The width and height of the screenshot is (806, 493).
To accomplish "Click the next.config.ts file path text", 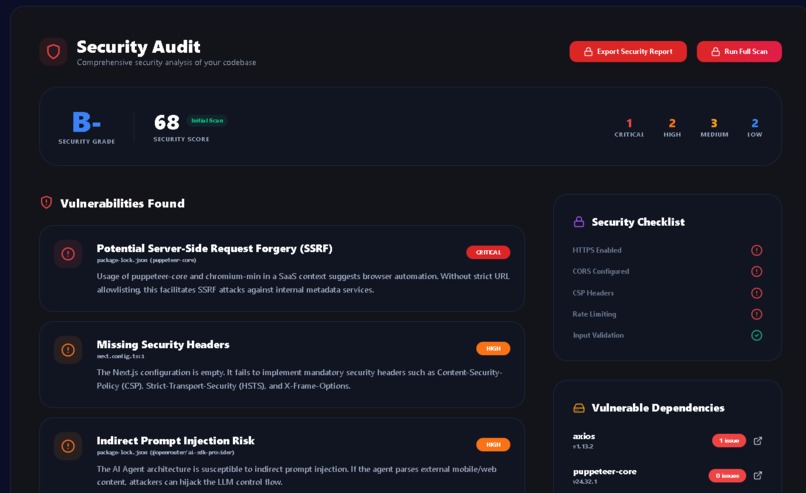I will point(120,356).
